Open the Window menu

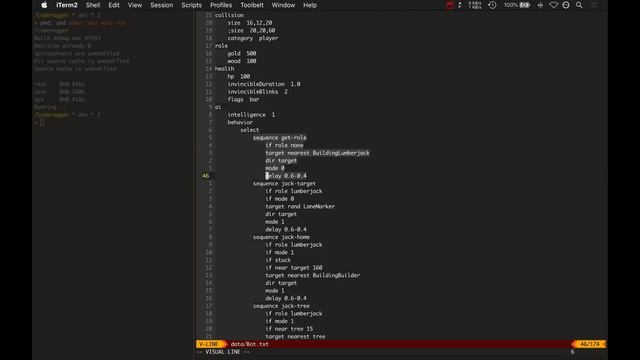tap(283, 5)
